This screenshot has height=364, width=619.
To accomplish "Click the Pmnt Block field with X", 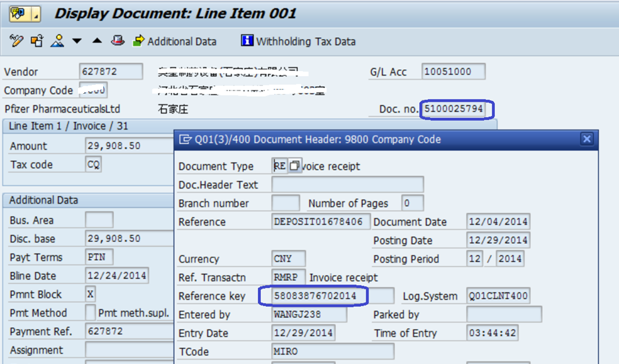I will point(91,294).
